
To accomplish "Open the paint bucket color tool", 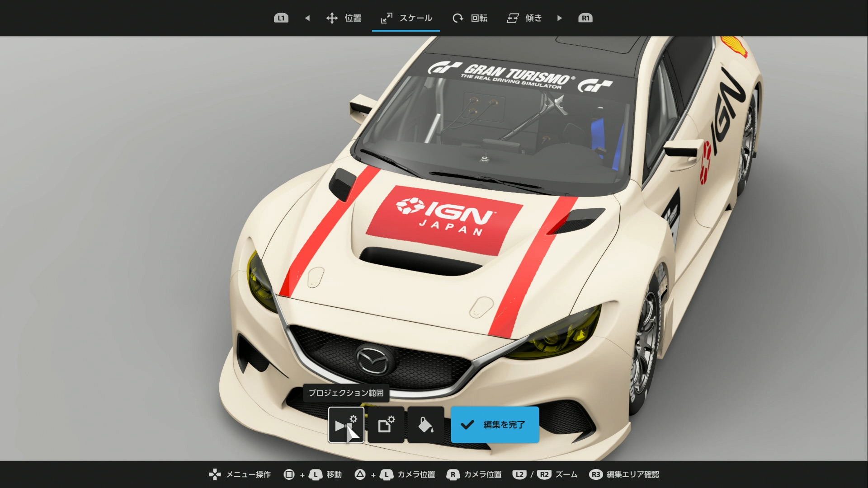I will coord(426,425).
